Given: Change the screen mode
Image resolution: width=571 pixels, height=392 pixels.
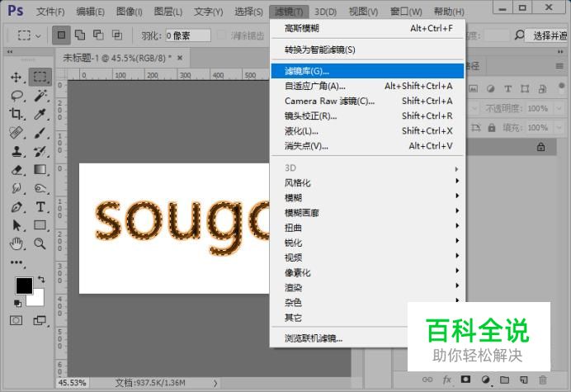Looking at the screenshot, I should tap(40, 320).
